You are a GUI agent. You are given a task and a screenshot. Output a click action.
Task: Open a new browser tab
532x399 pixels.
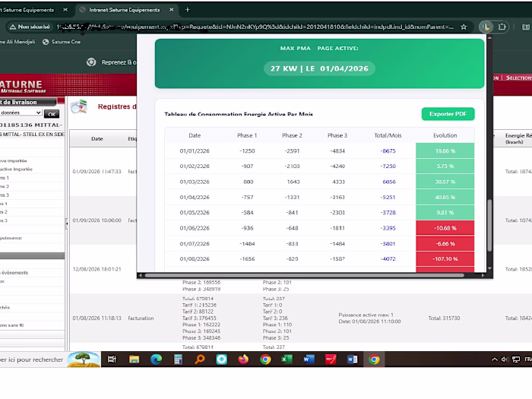click(187, 10)
